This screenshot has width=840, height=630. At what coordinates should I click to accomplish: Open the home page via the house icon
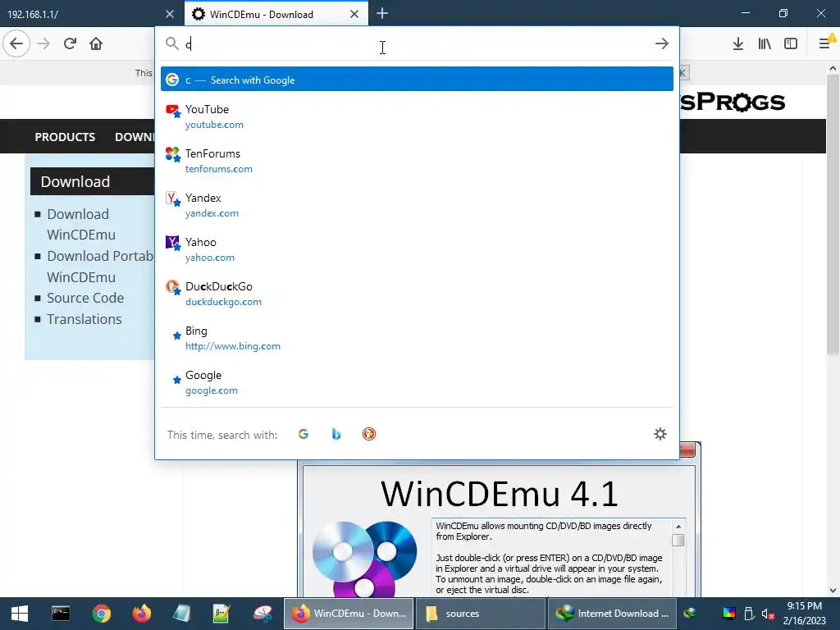pos(96,43)
